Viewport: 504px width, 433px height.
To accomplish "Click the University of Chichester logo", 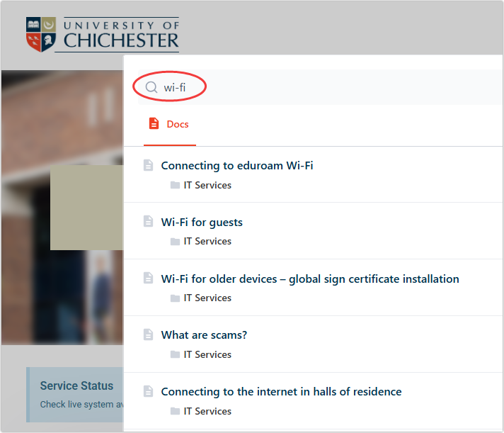I will [x=103, y=35].
